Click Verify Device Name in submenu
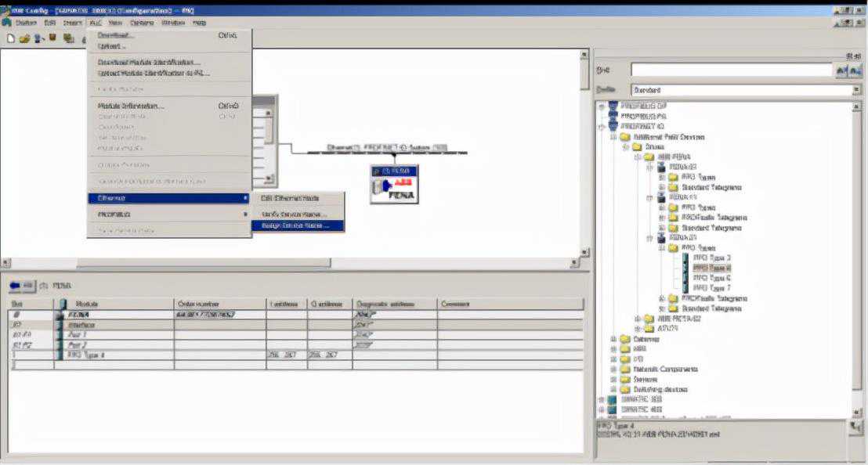This screenshot has width=868, height=465. point(294,214)
